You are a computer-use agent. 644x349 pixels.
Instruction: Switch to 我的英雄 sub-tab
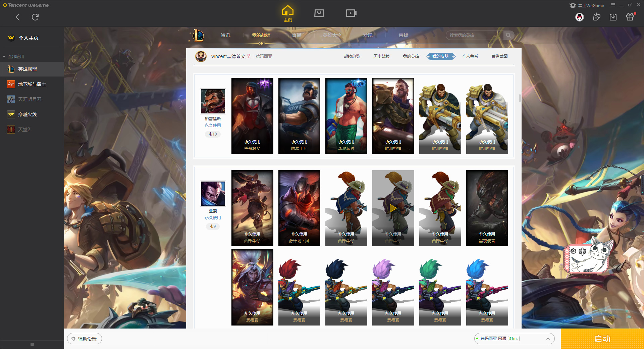click(x=411, y=56)
